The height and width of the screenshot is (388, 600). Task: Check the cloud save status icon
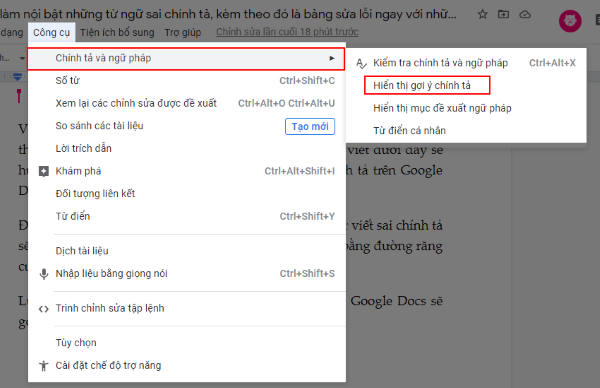pos(525,15)
